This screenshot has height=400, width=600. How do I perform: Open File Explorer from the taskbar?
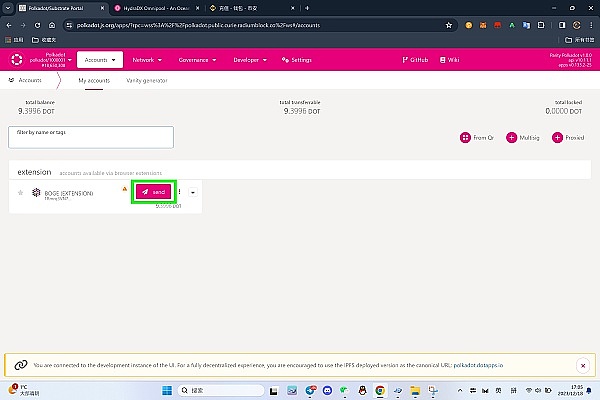415,390
